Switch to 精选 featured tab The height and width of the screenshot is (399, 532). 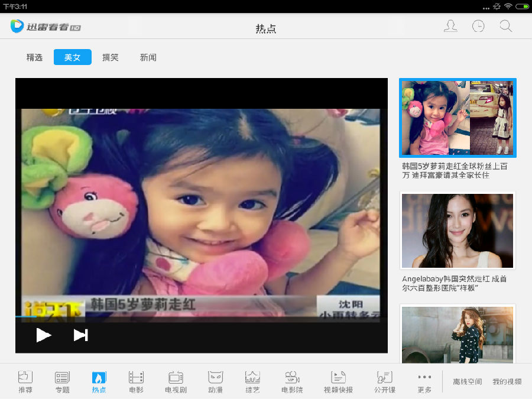[34, 57]
